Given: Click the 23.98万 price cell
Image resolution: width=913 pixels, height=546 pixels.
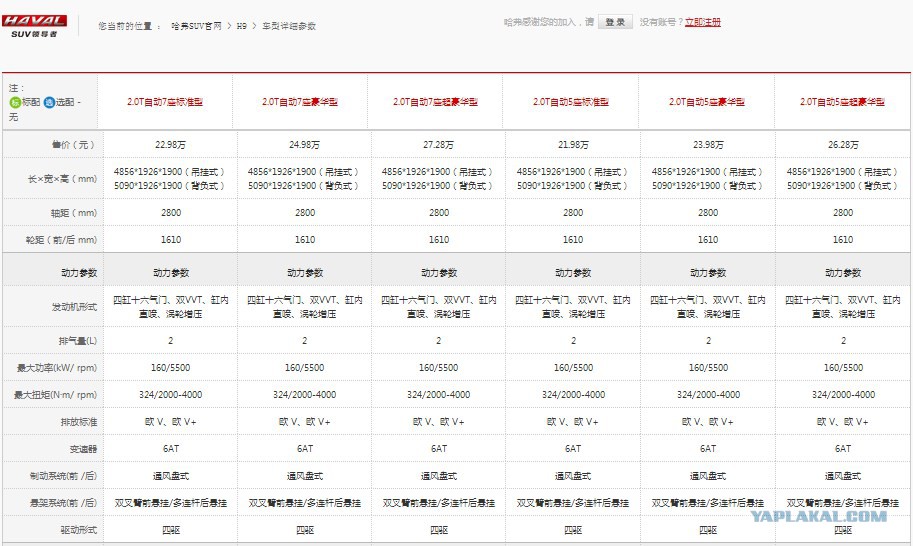Looking at the screenshot, I should pyautogui.click(x=708, y=145).
